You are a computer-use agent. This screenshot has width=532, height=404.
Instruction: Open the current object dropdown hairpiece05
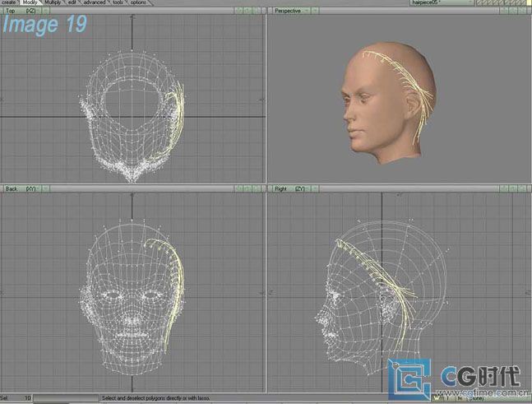pos(442,2)
